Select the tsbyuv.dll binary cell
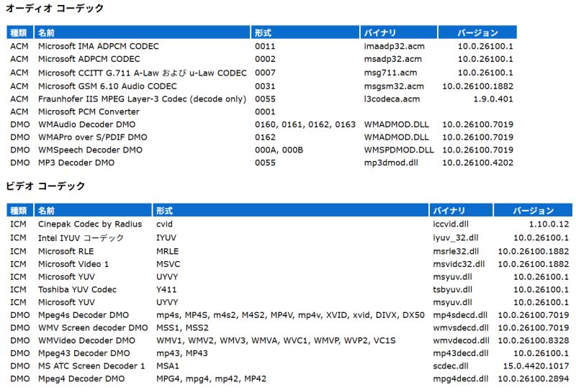 pyautogui.click(x=452, y=290)
